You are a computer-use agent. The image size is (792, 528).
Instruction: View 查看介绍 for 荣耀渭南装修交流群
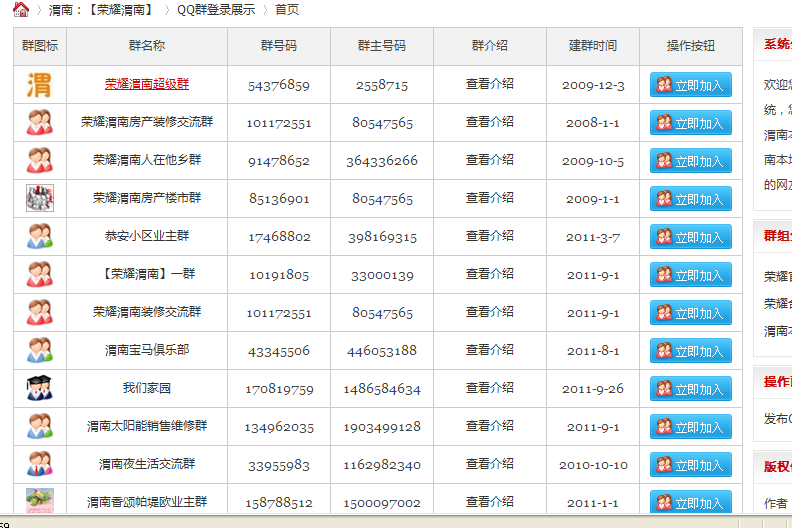click(489, 312)
